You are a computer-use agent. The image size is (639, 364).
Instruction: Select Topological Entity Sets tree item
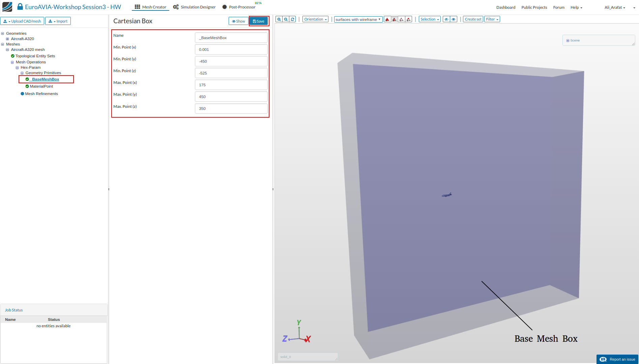(x=35, y=56)
